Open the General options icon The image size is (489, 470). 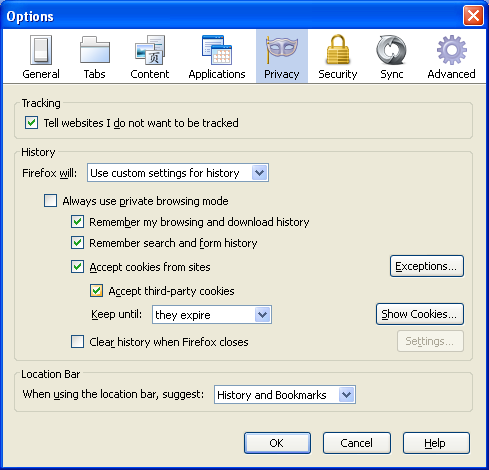pyautogui.click(x=41, y=50)
